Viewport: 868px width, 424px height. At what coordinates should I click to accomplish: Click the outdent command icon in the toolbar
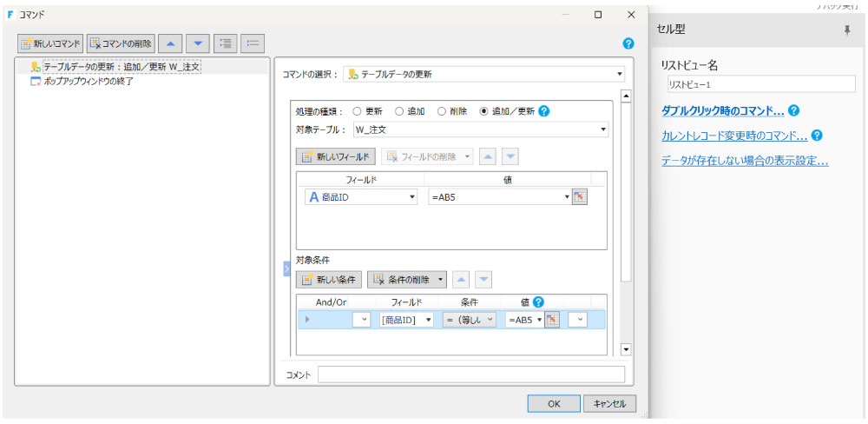tap(253, 43)
